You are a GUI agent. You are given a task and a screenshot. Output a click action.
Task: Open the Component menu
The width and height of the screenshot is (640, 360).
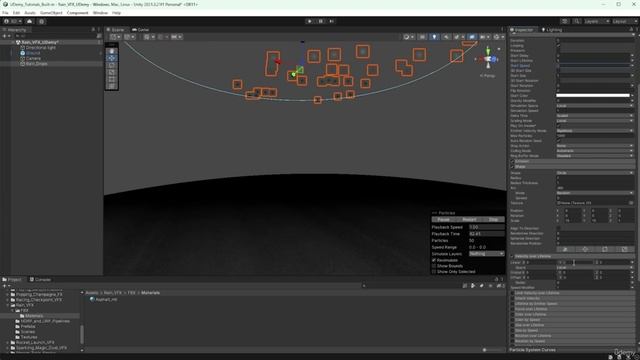(x=78, y=13)
